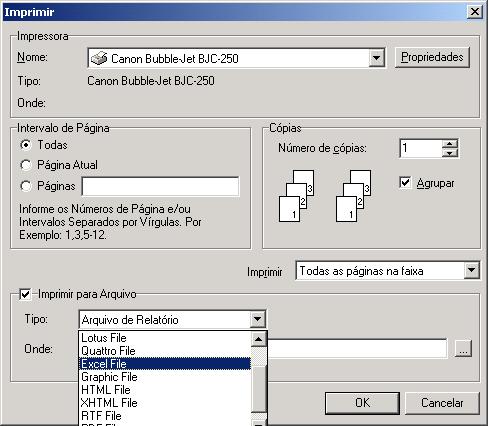Viewport: 488px width, 426px height.
Task: Click the browse ellipsis button next to Onde
Action: 463,349
